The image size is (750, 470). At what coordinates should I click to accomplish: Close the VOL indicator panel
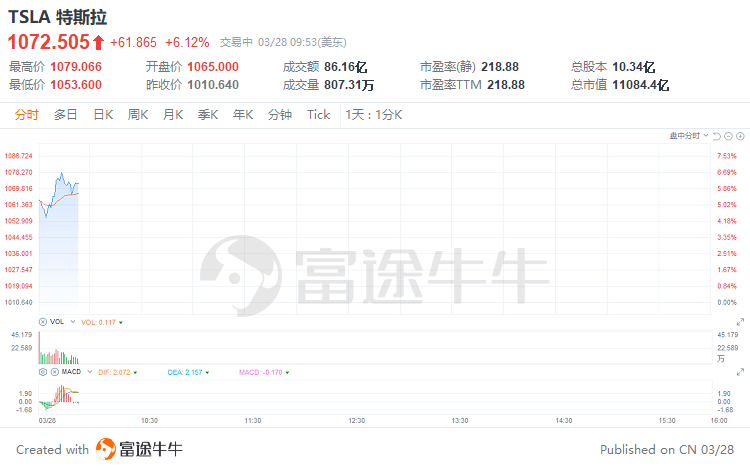tap(43, 322)
